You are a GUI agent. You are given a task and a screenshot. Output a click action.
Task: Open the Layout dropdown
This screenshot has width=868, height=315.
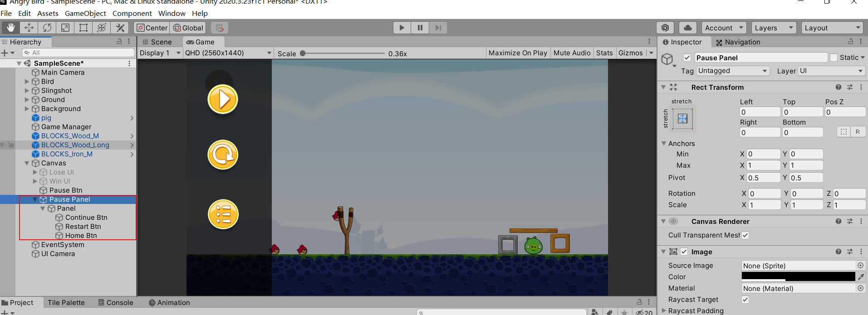point(832,28)
